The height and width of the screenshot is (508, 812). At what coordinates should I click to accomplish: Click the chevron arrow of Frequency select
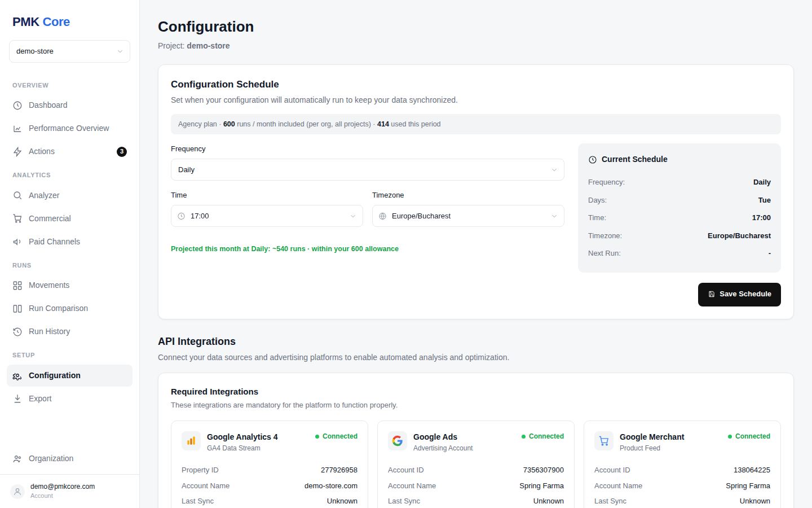pyautogui.click(x=554, y=170)
